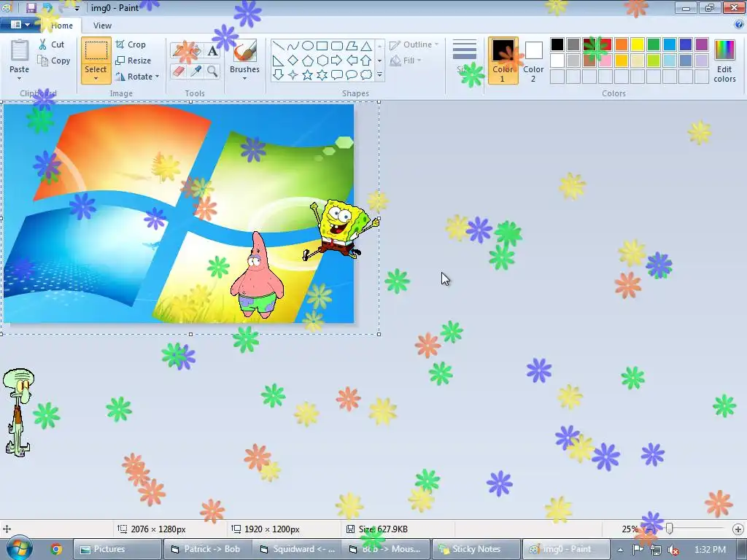Choose the Rounded rectangle shape

click(337, 46)
